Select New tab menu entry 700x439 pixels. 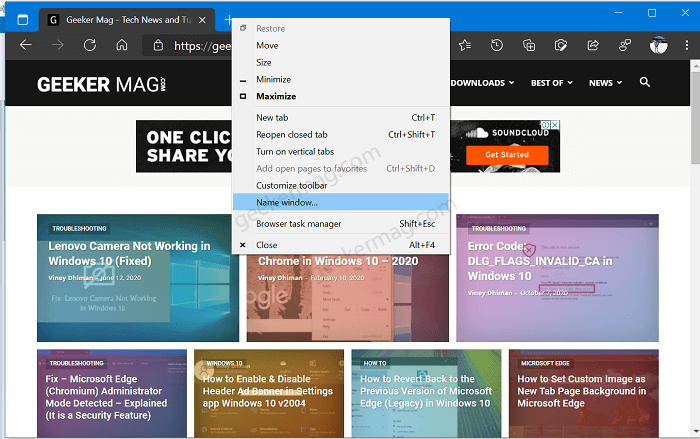pos(341,118)
